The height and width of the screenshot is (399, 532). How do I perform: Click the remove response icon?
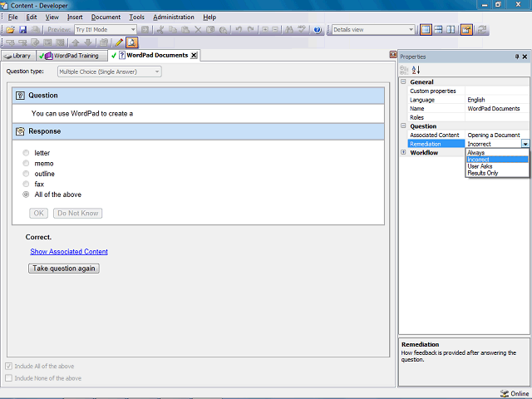pyautogui.click(x=22, y=42)
